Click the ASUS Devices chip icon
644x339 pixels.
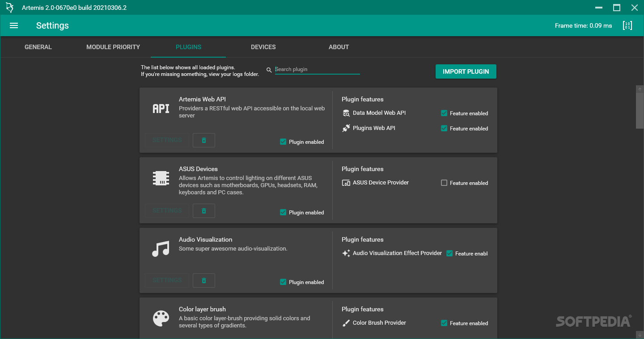[161, 178]
